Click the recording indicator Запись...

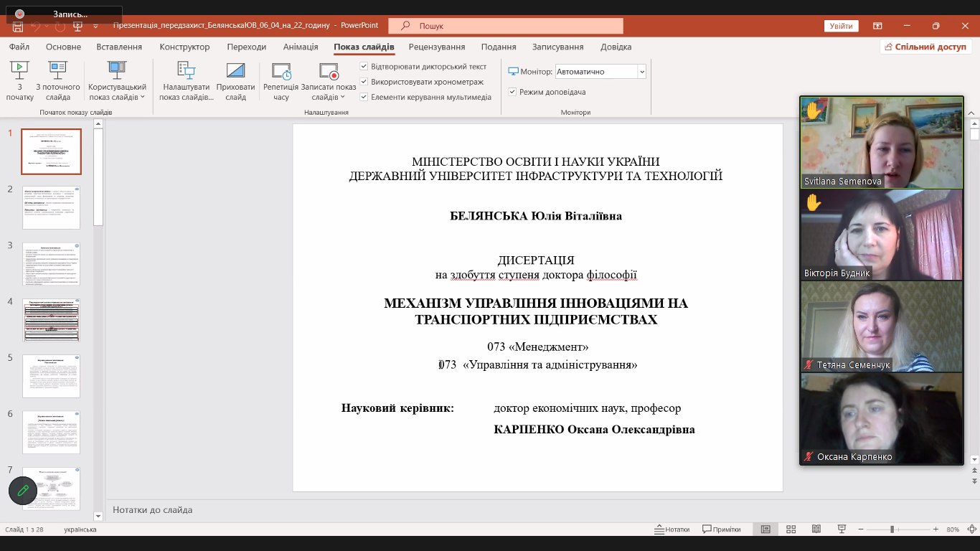point(62,14)
